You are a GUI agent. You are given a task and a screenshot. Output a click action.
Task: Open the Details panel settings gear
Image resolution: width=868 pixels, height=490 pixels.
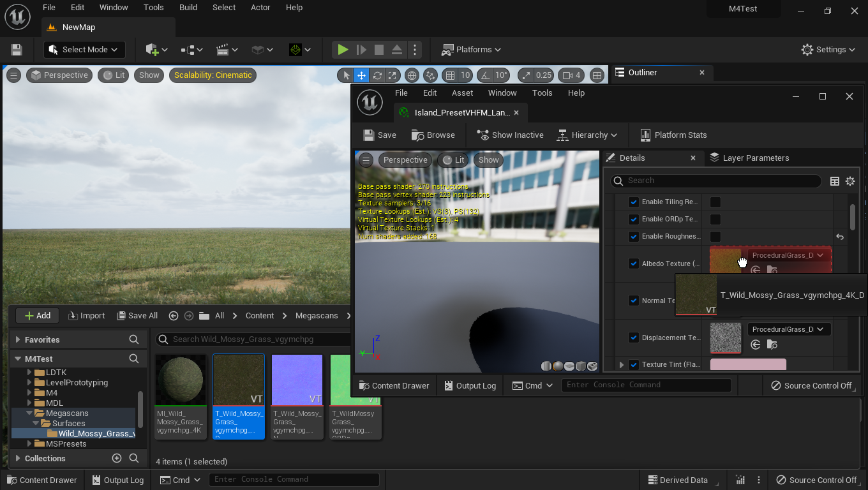(x=850, y=181)
